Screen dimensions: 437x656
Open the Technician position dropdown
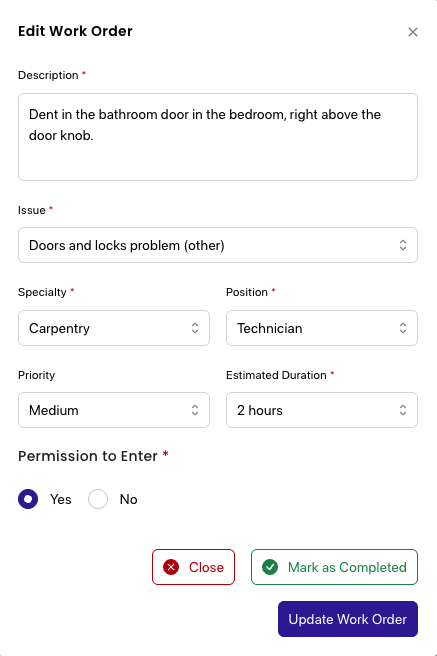click(x=322, y=328)
